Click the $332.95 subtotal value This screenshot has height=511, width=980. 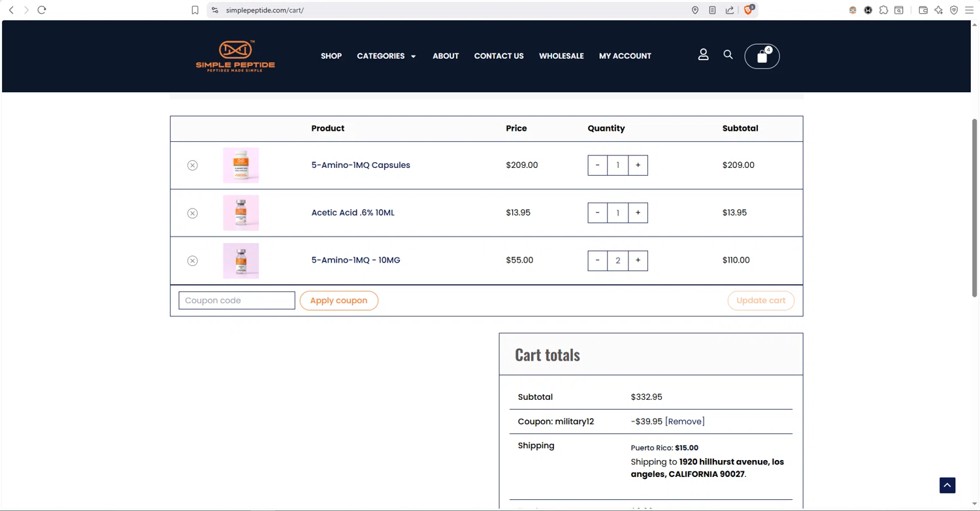[646, 397]
